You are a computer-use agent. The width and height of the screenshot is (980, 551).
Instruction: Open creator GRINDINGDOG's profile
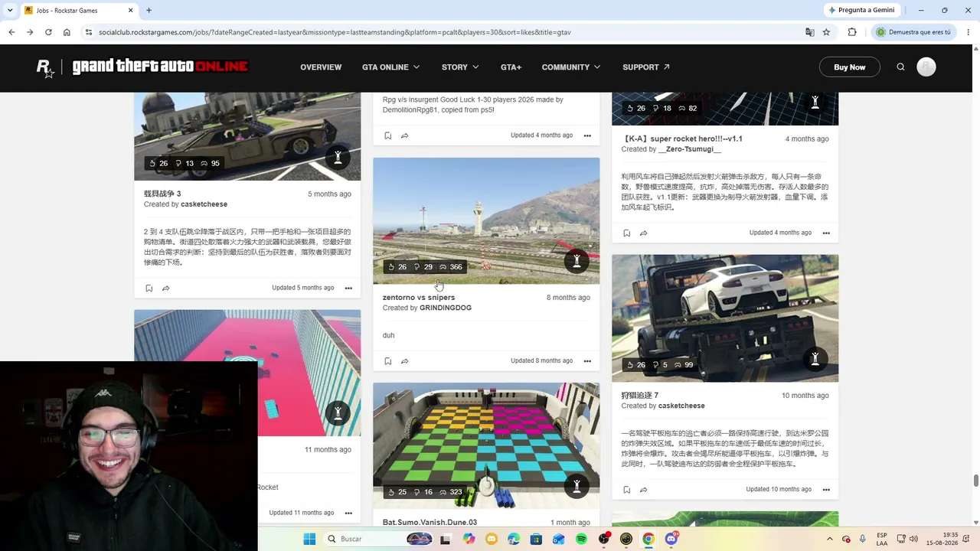click(446, 308)
